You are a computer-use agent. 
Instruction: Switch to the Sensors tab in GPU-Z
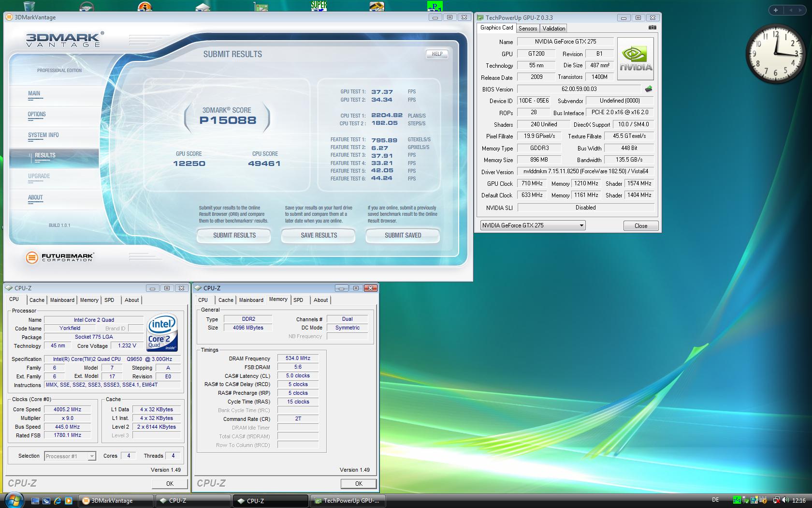[x=528, y=29]
